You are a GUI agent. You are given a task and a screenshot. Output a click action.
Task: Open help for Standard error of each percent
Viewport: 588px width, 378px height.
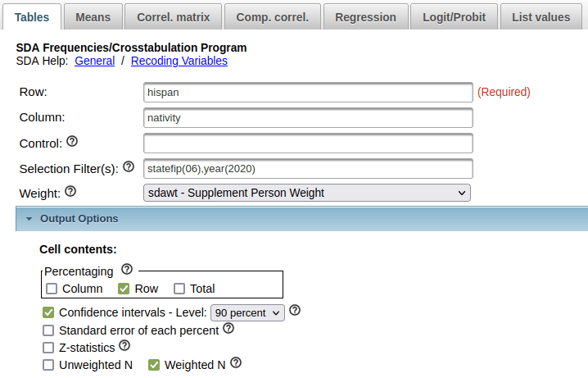click(x=228, y=329)
